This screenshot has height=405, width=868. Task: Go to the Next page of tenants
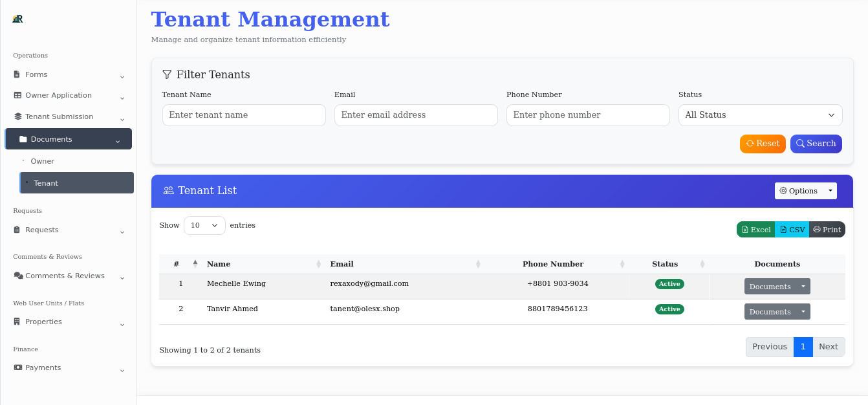click(x=829, y=347)
